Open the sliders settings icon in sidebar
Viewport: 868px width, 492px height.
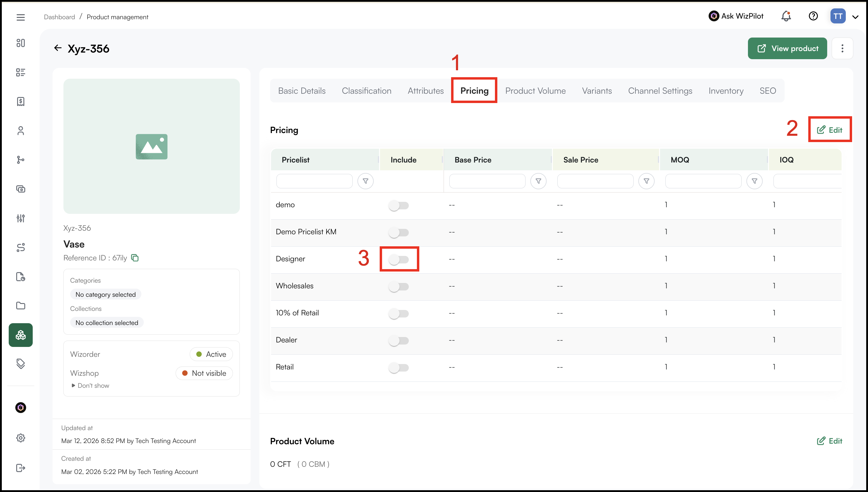pos(21,218)
